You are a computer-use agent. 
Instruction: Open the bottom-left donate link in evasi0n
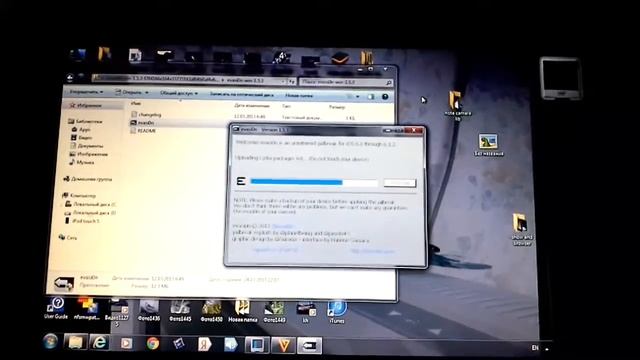tap(275, 250)
